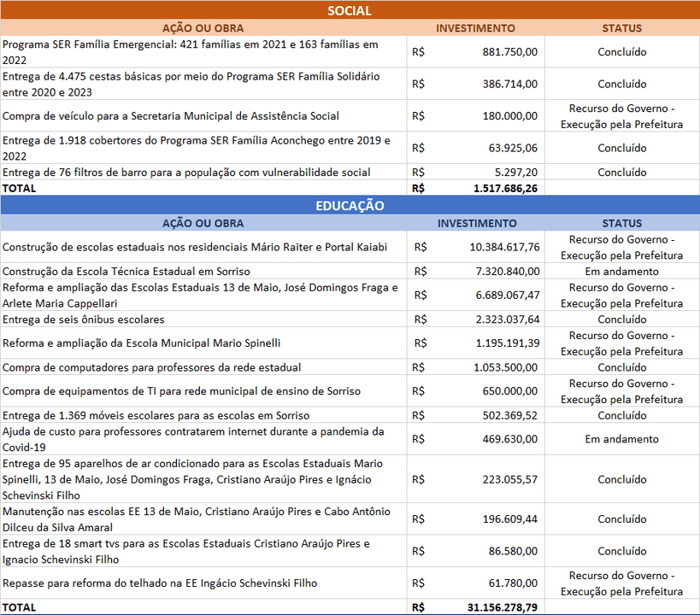Viewport: 700px width, 615px height.
Task: Click the AÇÃO OU OBRA header under EDUCAÇÃO
Action: pyautogui.click(x=203, y=223)
